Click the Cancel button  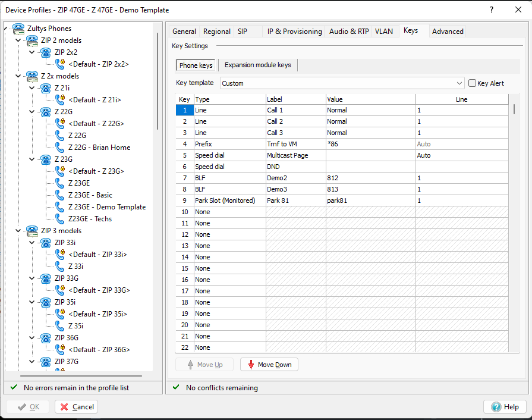coord(77,407)
